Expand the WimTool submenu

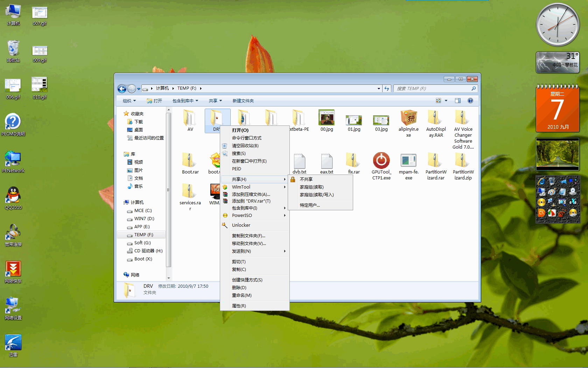point(254,187)
